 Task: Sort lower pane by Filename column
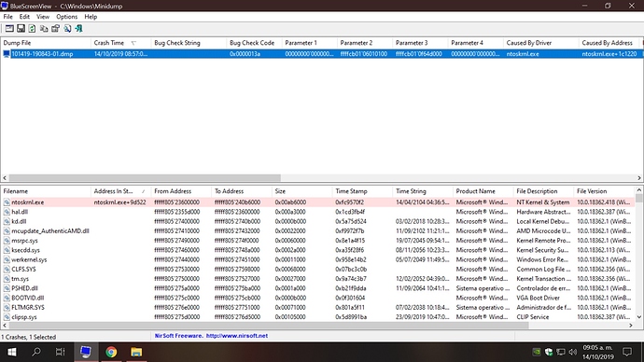click(x=46, y=191)
